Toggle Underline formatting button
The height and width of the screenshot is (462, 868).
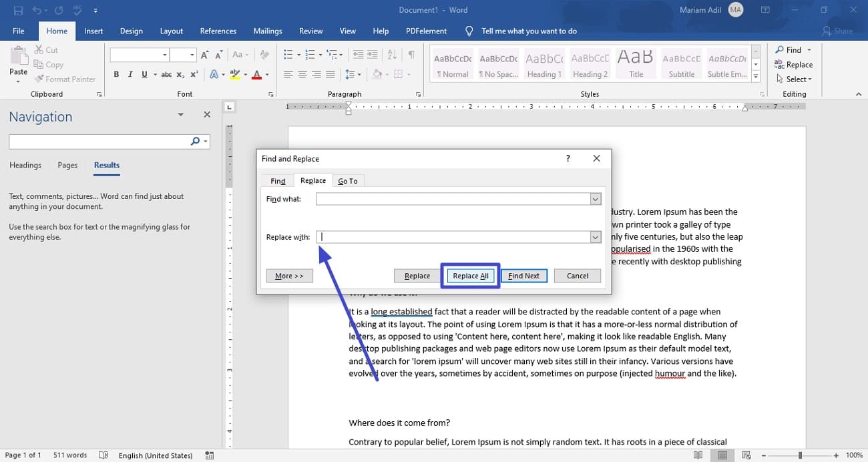click(x=144, y=74)
